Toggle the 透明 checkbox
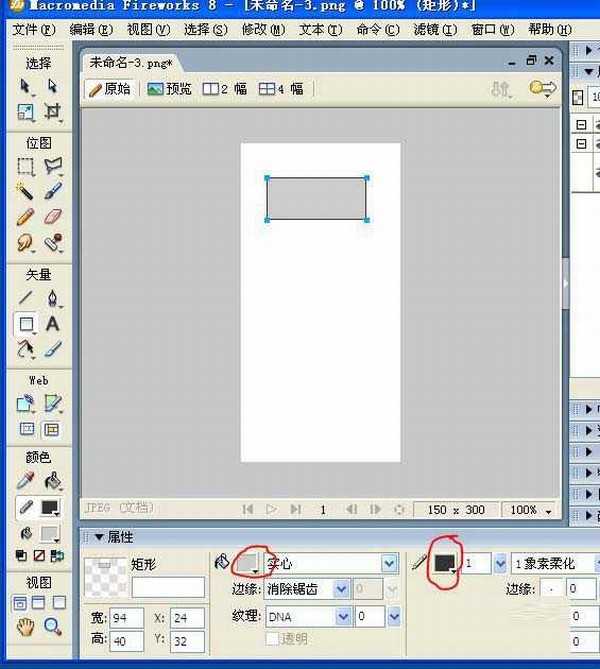 pos(272,639)
